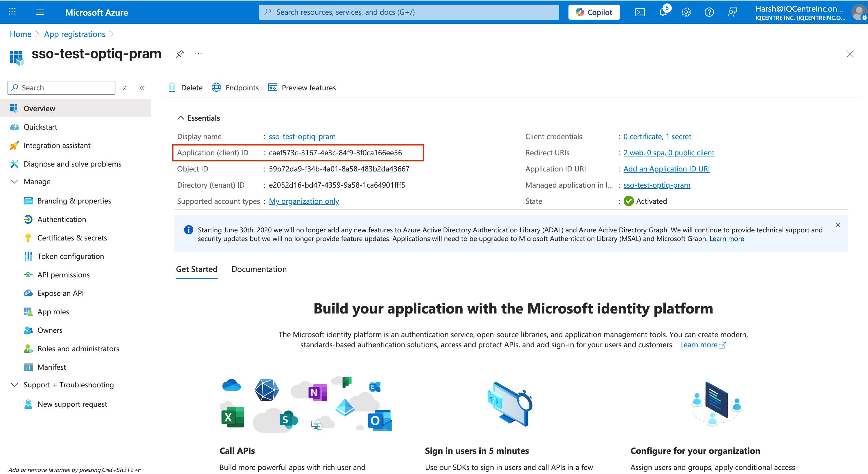Image resolution: width=868 pixels, height=474 pixels.
Task: Open the feedback icon in header
Action: 732,12
